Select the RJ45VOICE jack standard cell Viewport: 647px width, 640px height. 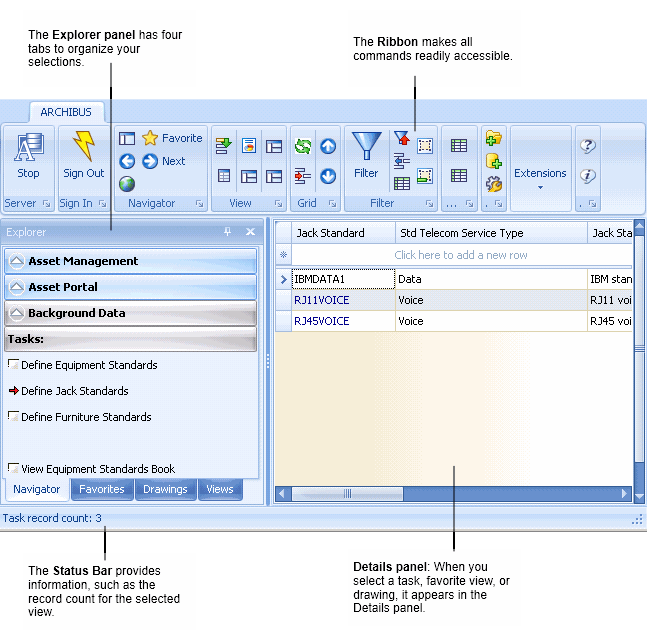(321, 321)
